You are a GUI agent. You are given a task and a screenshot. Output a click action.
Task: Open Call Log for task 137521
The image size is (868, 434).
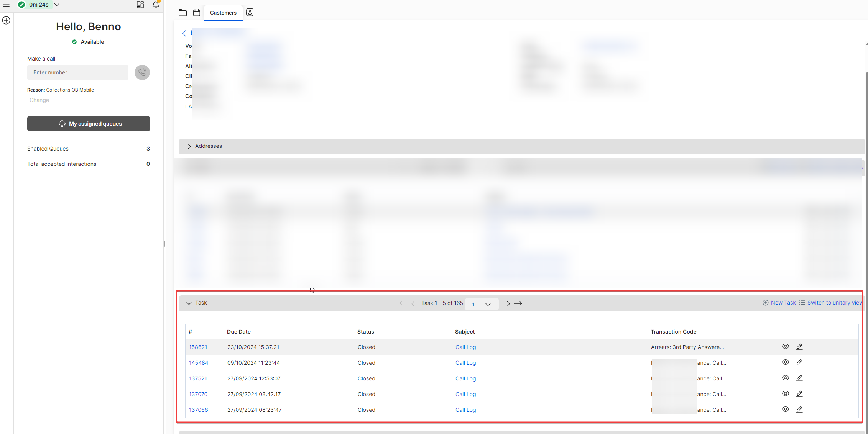point(466,378)
